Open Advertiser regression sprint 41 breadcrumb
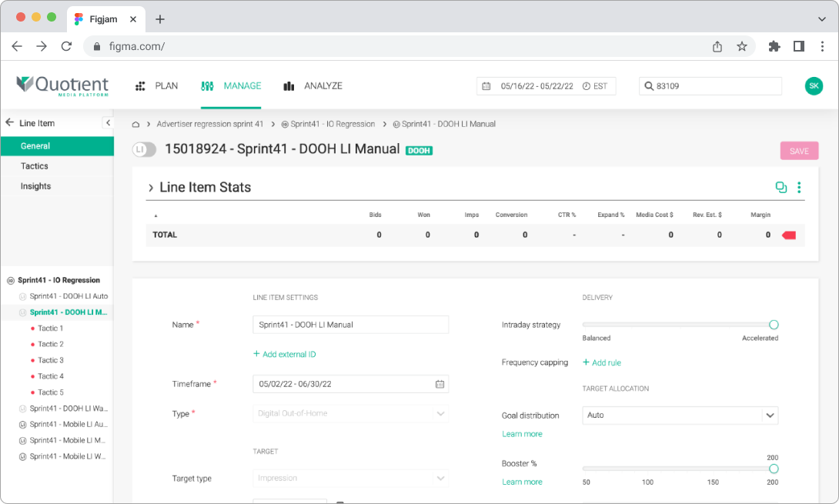The height and width of the screenshot is (504, 839). 209,124
